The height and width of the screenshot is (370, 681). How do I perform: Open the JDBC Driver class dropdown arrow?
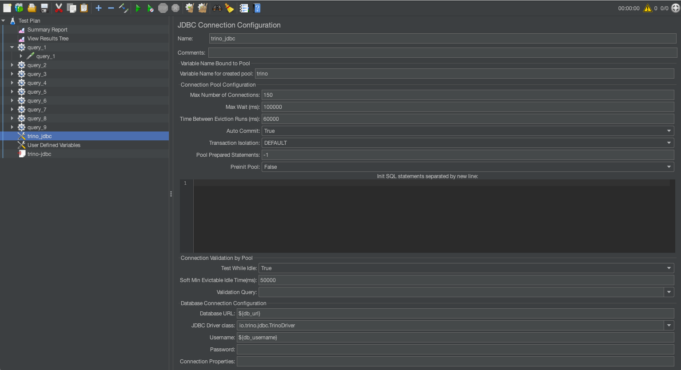[x=669, y=325]
